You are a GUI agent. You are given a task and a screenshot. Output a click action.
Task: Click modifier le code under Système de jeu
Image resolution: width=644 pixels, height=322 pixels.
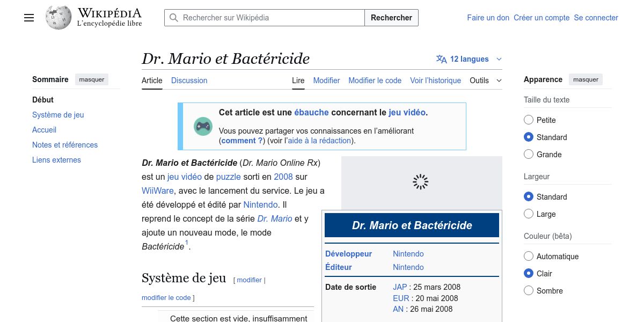[x=166, y=298]
